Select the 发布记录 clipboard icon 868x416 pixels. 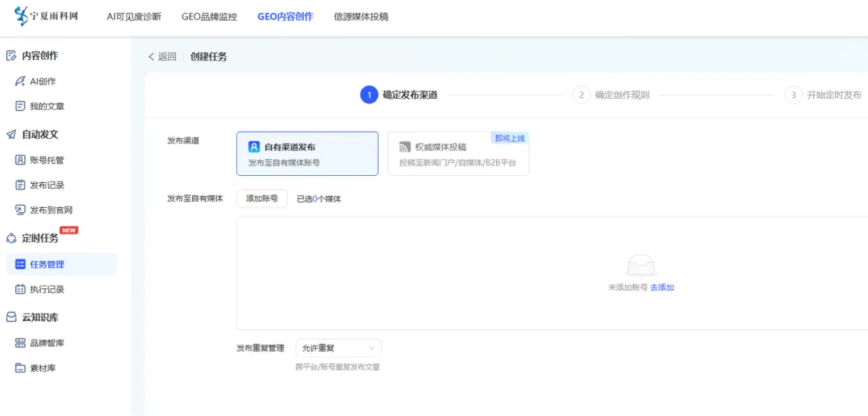[20, 186]
